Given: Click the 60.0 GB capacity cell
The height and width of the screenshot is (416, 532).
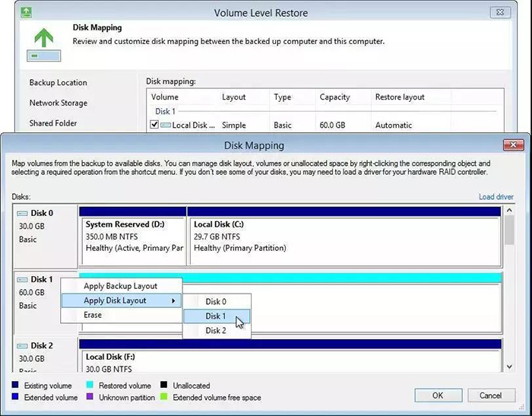Looking at the screenshot, I should pos(333,125).
